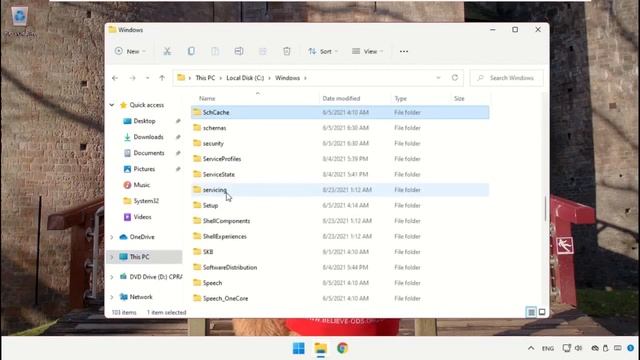Screen dimensions: 640x360
Task: Select the ServiceState folder
Action: point(340,174)
